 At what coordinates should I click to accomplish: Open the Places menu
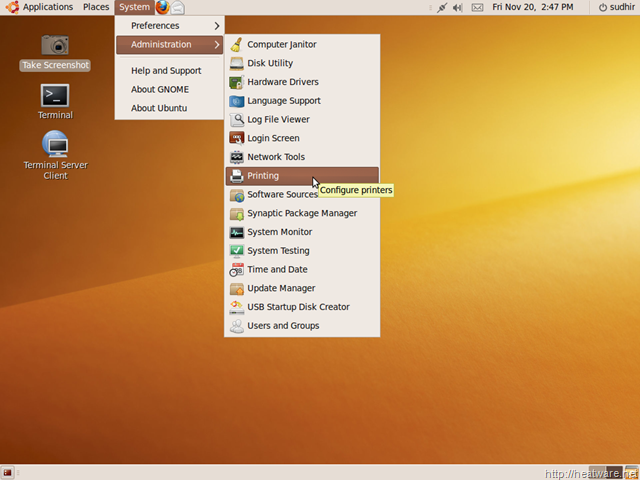pos(96,7)
